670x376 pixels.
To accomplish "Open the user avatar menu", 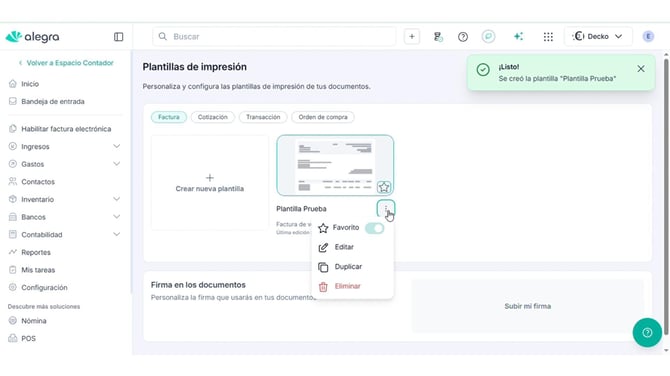I will tap(648, 37).
